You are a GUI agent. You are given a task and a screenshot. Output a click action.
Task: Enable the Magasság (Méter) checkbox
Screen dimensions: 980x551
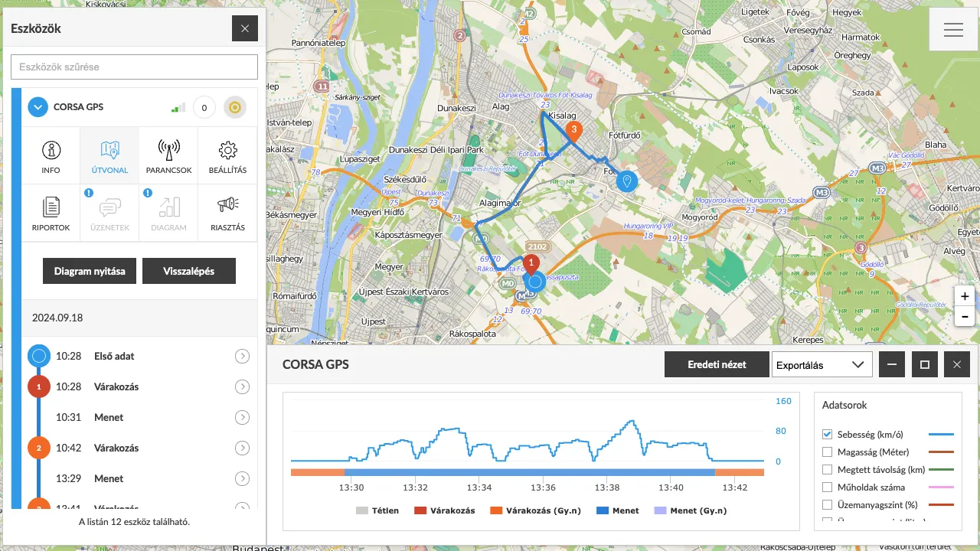coord(827,452)
